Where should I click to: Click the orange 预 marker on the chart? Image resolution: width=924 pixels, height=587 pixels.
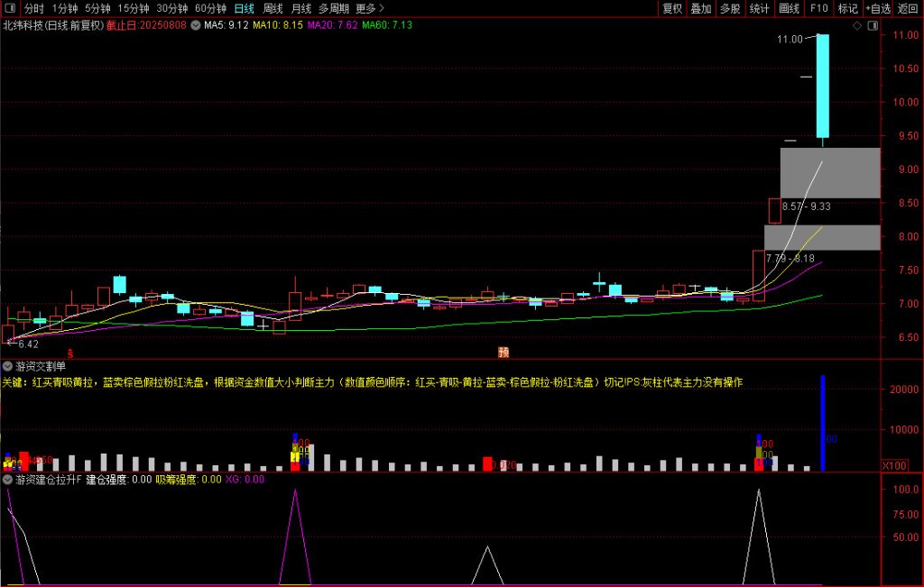[504, 352]
